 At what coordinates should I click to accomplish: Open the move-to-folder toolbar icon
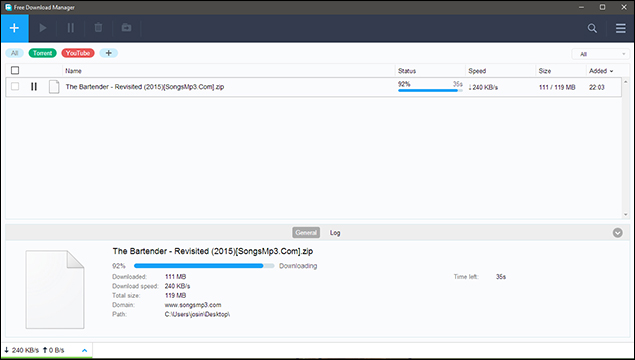pos(126,28)
